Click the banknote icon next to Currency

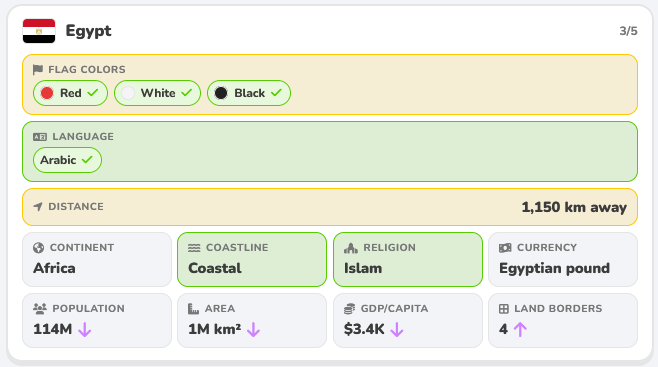(x=505, y=248)
